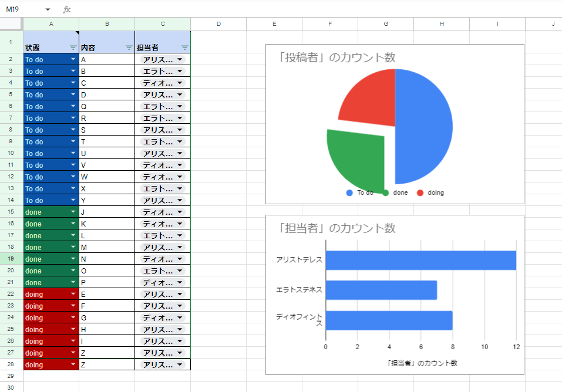Click the ディオフィントス bar

click(389, 320)
